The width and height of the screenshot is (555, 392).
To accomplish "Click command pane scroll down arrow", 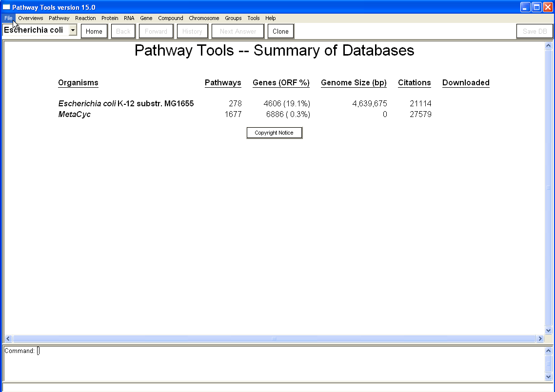I will 548,376.
